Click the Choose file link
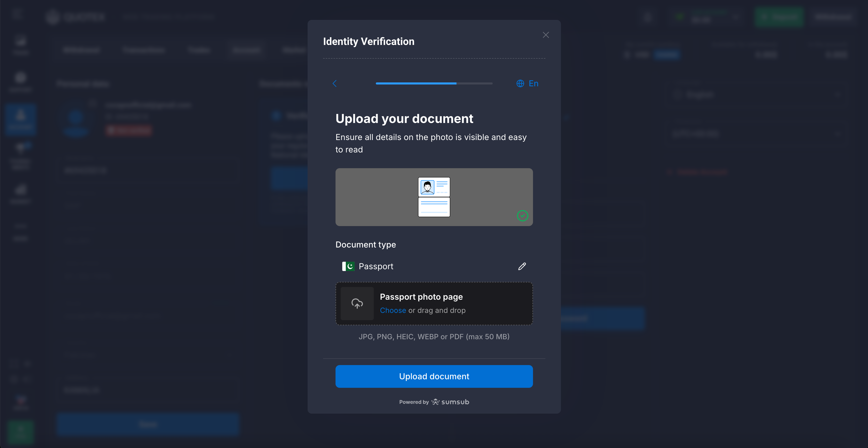Viewport: 868px width, 448px height. [x=393, y=310]
